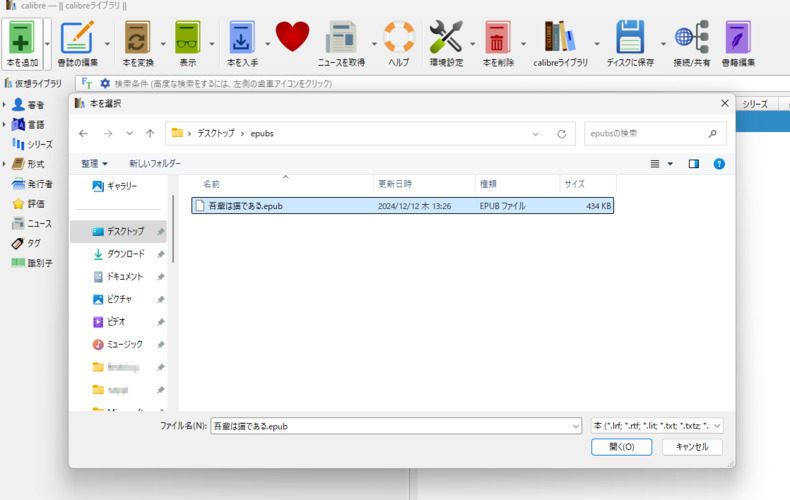Image resolution: width=790 pixels, height=500 pixels.
Task: Refresh the epubs folder view
Action: pos(561,134)
